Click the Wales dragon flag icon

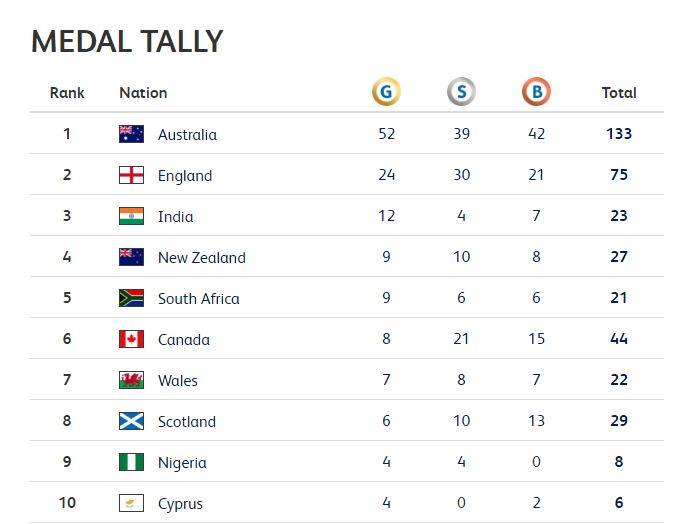pyautogui.click(x=131, y=380)
